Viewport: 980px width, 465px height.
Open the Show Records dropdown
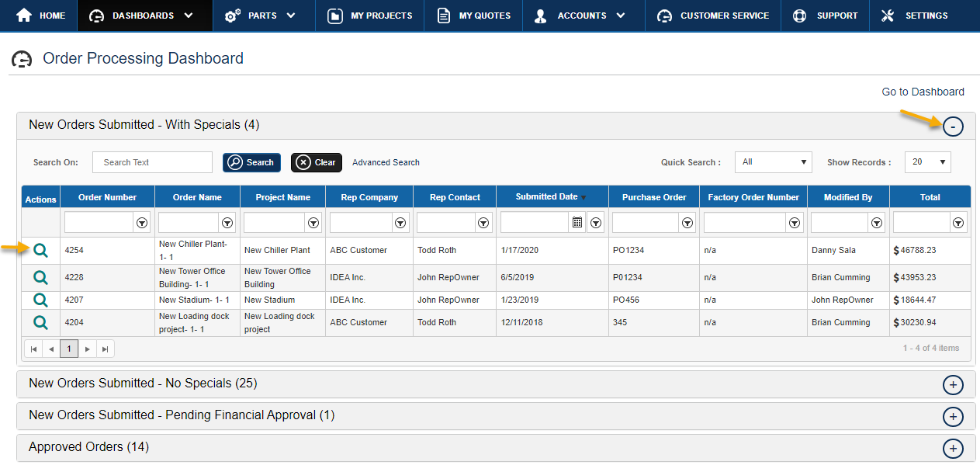click(927, 161)
